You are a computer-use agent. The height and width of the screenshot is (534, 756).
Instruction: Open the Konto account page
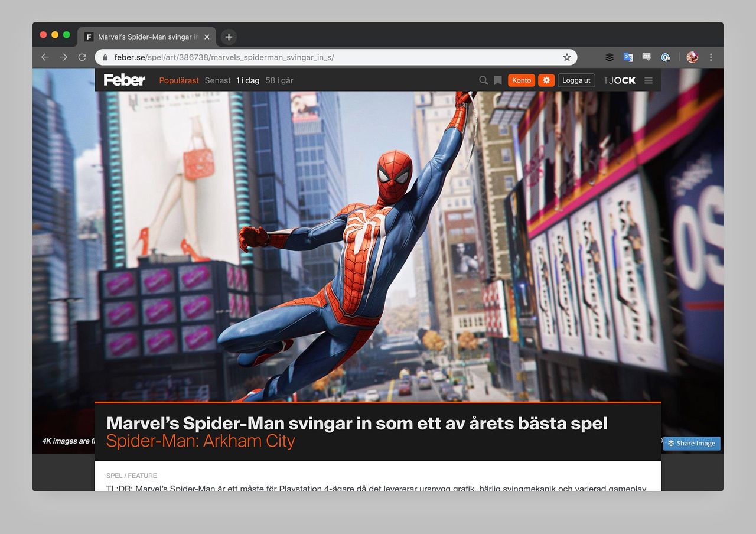[x=522, y=80]
